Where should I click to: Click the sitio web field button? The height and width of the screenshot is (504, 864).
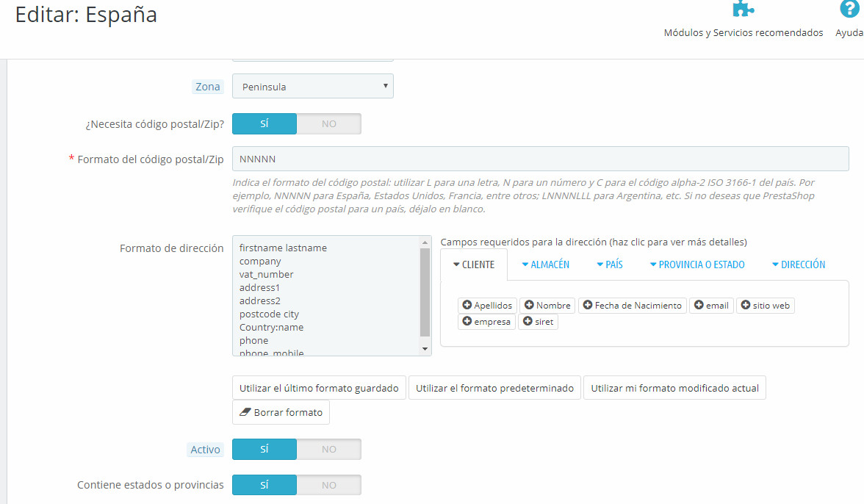click(x=766, y=305)
